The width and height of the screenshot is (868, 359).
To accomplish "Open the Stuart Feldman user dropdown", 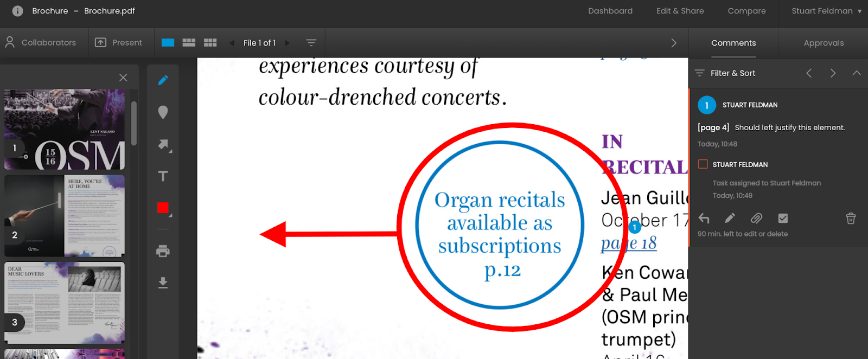I will pyautogui.click(x=826, y=11).
